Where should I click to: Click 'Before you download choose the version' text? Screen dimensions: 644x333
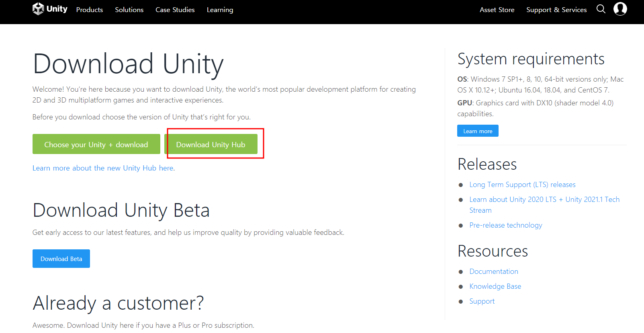tap(141, 117)
